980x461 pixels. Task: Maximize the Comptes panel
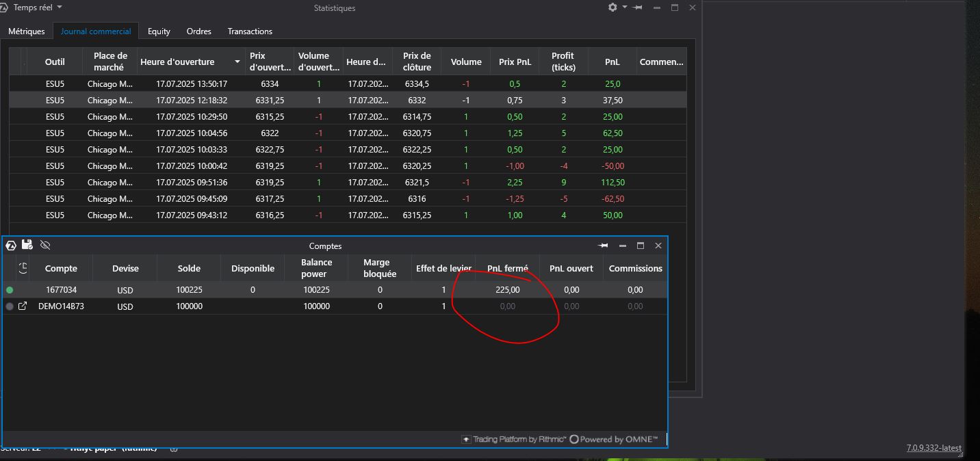(x=641, y=246)
